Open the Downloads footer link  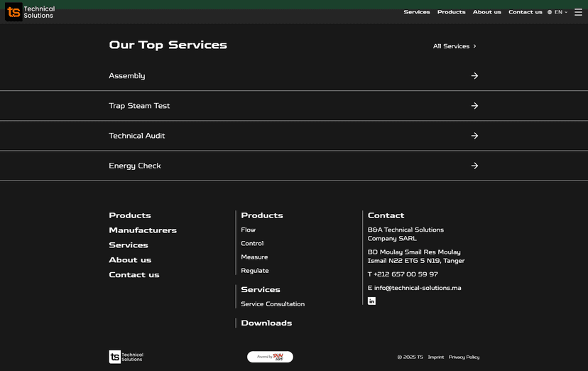pyautogui.click(x=266, y=323)
